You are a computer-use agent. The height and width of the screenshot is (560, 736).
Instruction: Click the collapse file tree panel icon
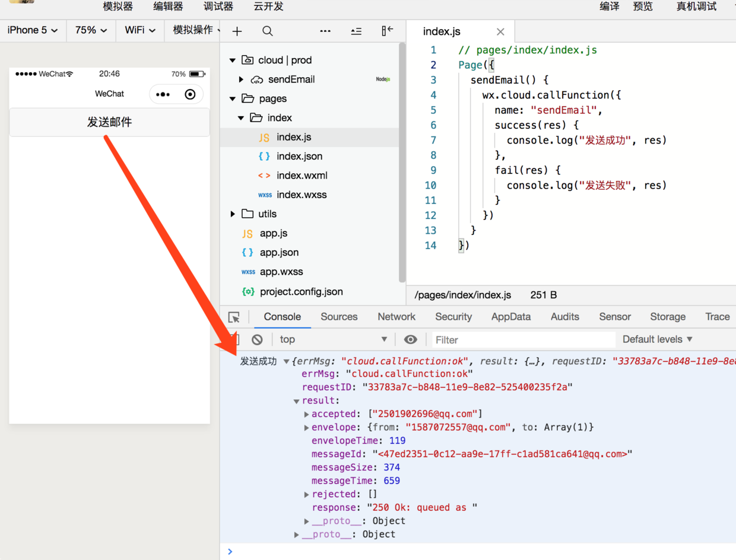click(x=387, y=31)
